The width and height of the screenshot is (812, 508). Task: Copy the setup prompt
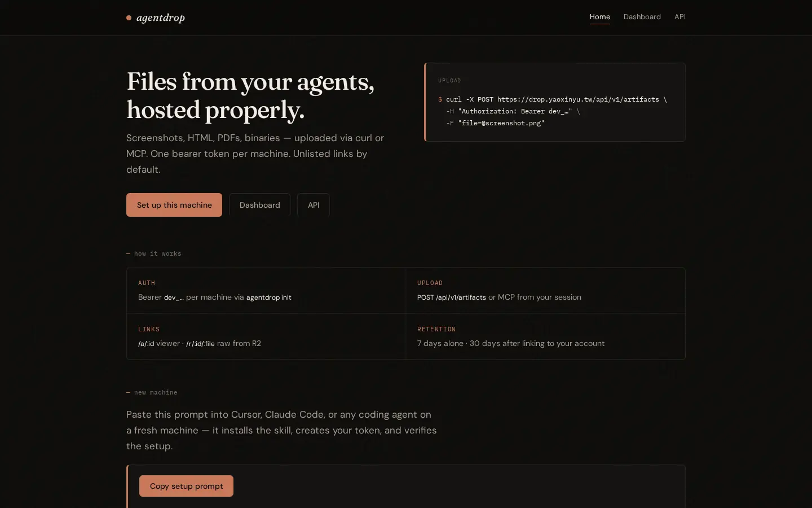pos(186,486)
